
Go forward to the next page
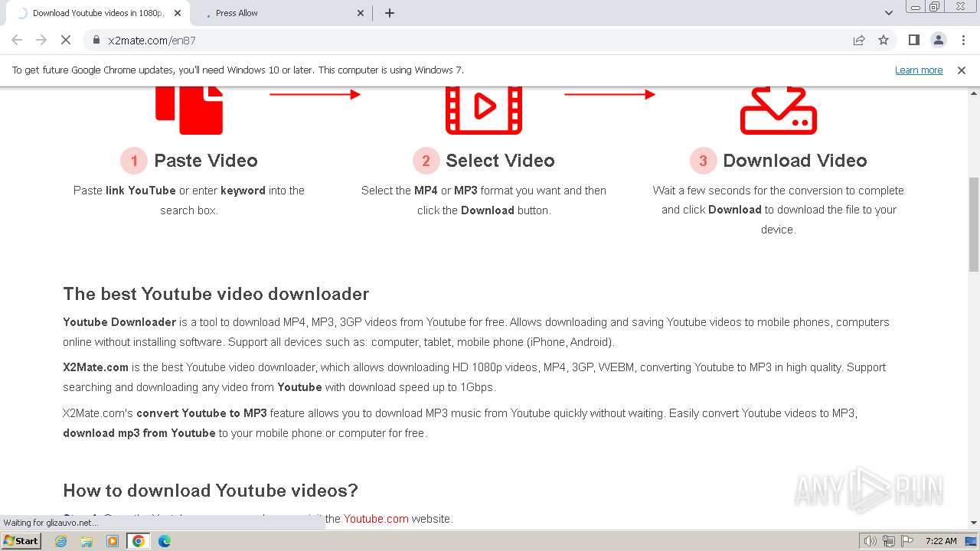(41, 40)
